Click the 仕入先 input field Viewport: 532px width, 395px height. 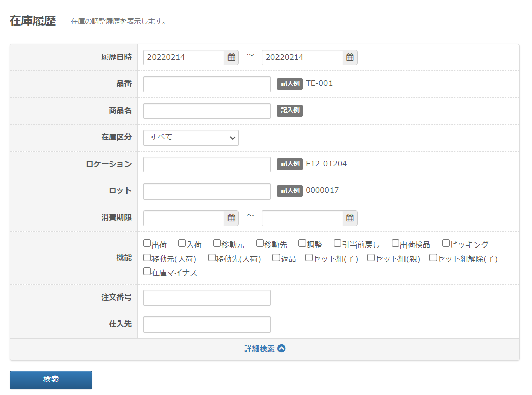[207, 325]
